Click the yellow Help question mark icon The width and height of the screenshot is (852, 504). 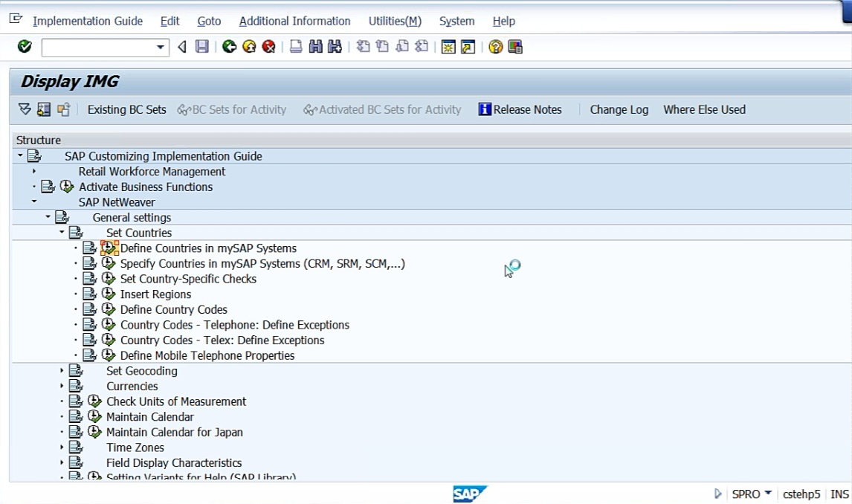point(495,47)
